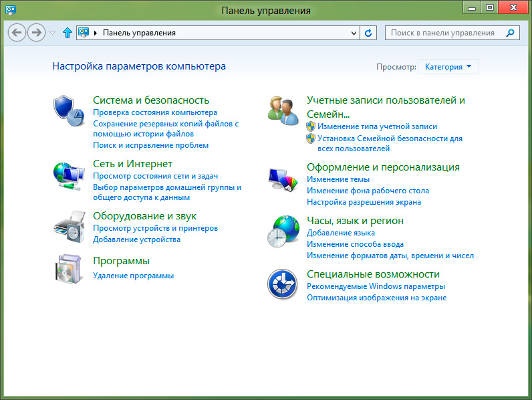This screenshot has width=532, height=400.
Task: Click the Clock, Language and Region icon
Action: click(283, 231)
